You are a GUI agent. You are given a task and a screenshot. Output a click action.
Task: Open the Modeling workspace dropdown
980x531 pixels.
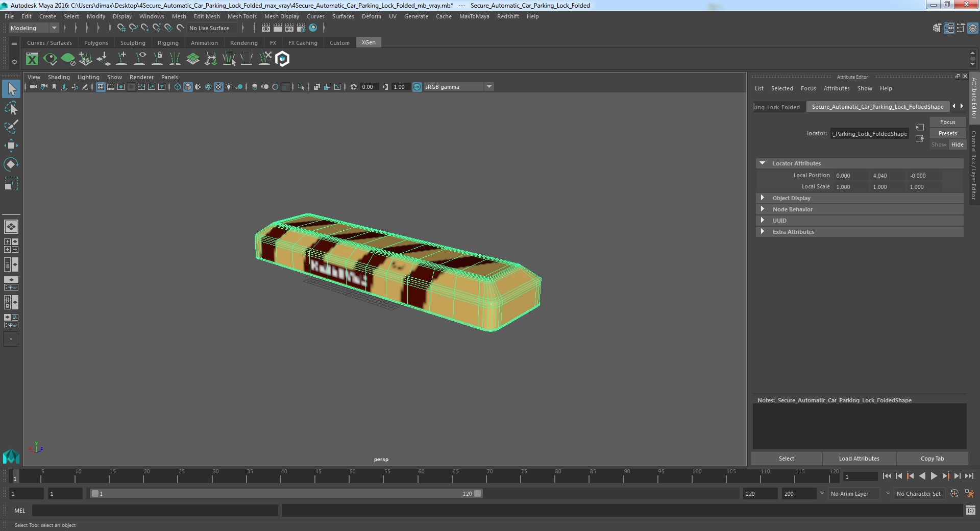34,28
